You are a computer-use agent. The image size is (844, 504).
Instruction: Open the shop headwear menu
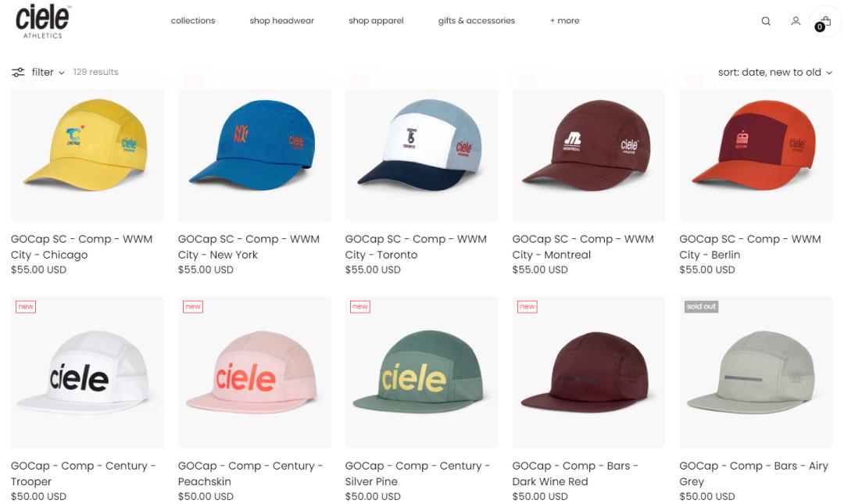click(x=281, y=20)
